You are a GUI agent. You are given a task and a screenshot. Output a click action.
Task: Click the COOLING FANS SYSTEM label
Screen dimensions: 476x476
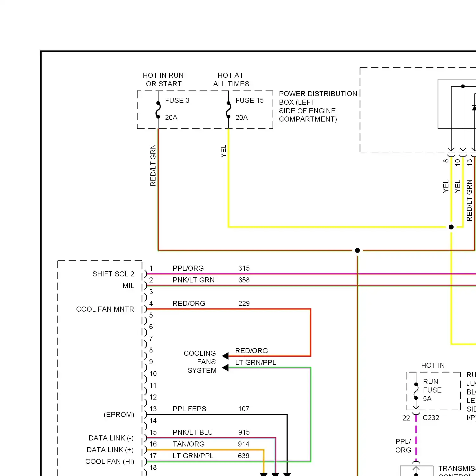pos(200,362)
